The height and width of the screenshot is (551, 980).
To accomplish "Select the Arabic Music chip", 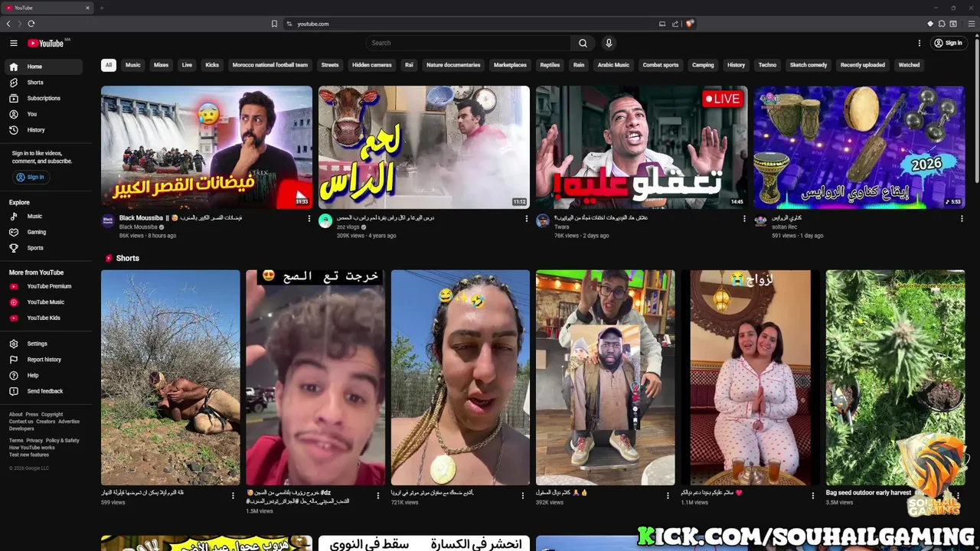I will point(613,65).
